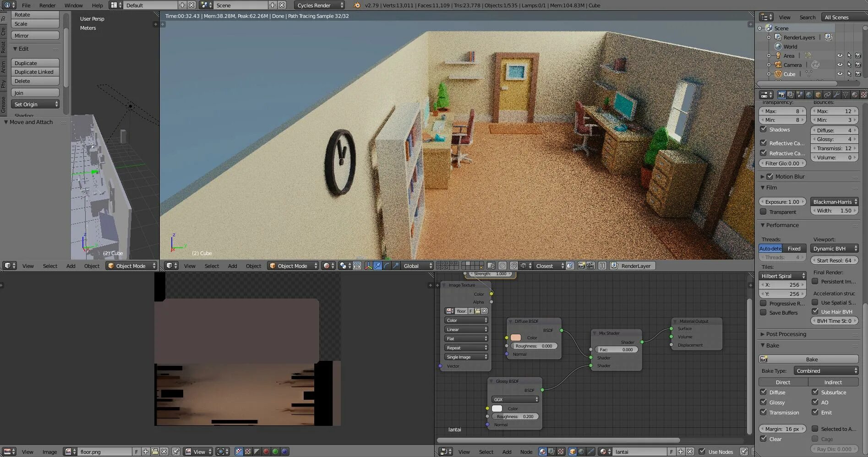868x457 pixels.
Task: Open the Render properties tab (camera icon)
Action: (781, 95)
